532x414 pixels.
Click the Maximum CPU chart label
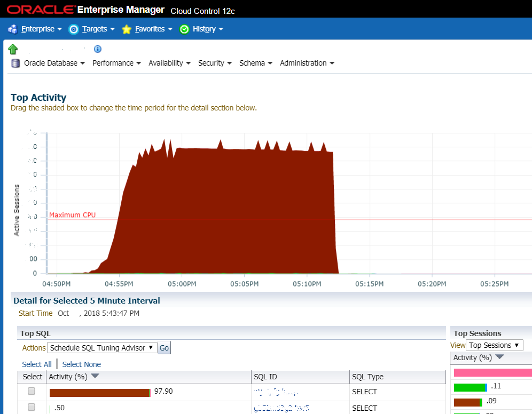click(x=72, y=215)
